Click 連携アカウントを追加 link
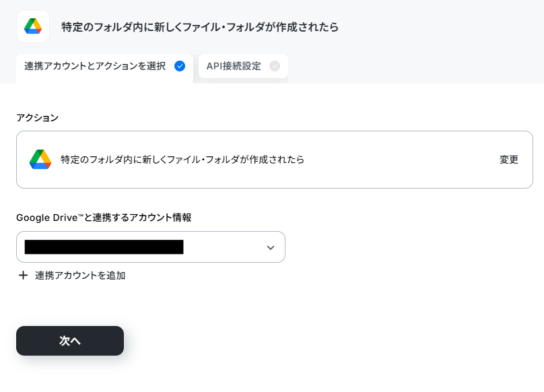Screen dimensions: 544x392 tap(80, 275)
